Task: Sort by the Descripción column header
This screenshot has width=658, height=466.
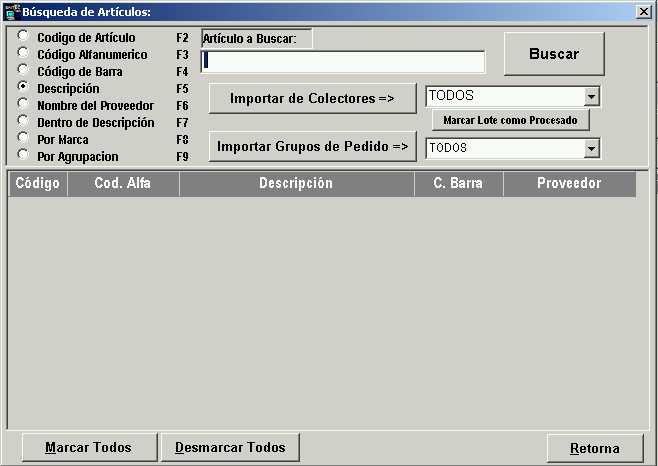Action: (296, 184)
